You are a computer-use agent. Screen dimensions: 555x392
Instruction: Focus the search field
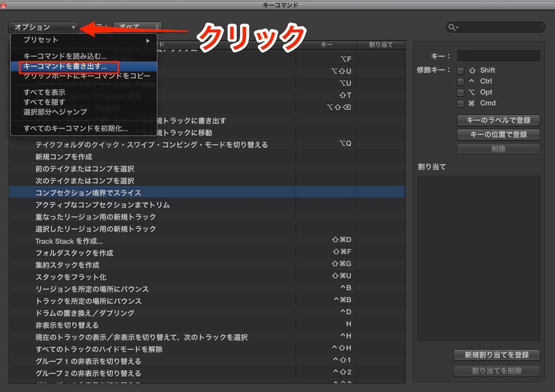point(496,28)
